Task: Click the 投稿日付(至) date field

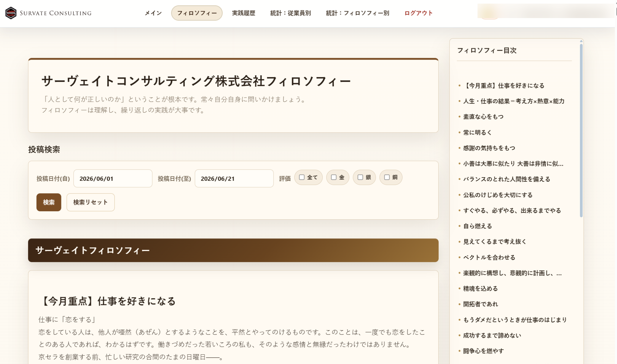Action: click(x=234, y=178)
